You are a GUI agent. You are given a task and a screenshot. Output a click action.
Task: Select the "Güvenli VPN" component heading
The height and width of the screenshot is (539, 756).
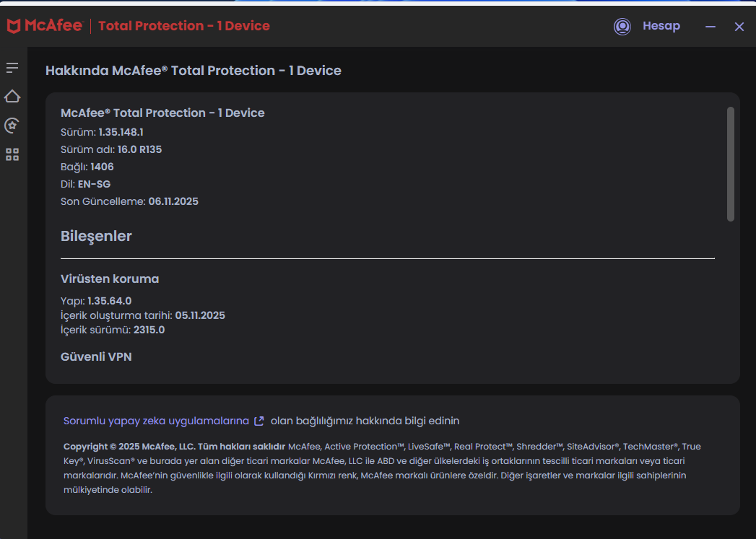click(96, 356)
